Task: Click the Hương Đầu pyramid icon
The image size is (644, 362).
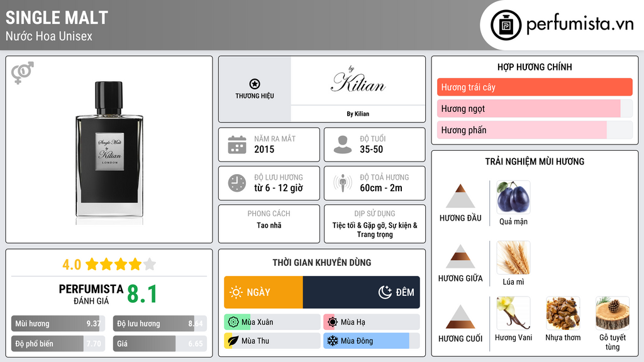Action: (460, 196)
